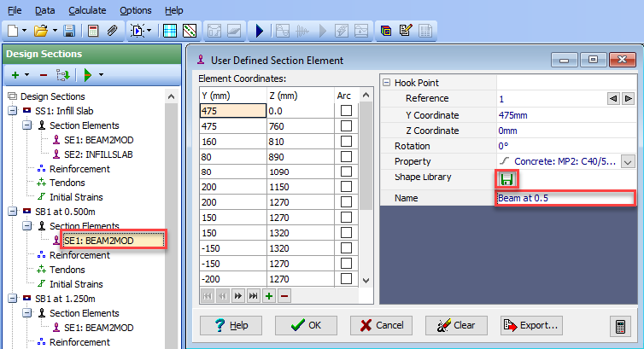Go to next hook point reference
Screen dimensions: 644x349
(x=628, y=99)
